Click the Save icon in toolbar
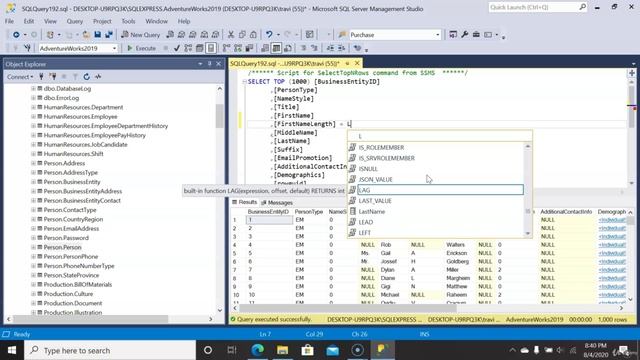 pos(98,35)
